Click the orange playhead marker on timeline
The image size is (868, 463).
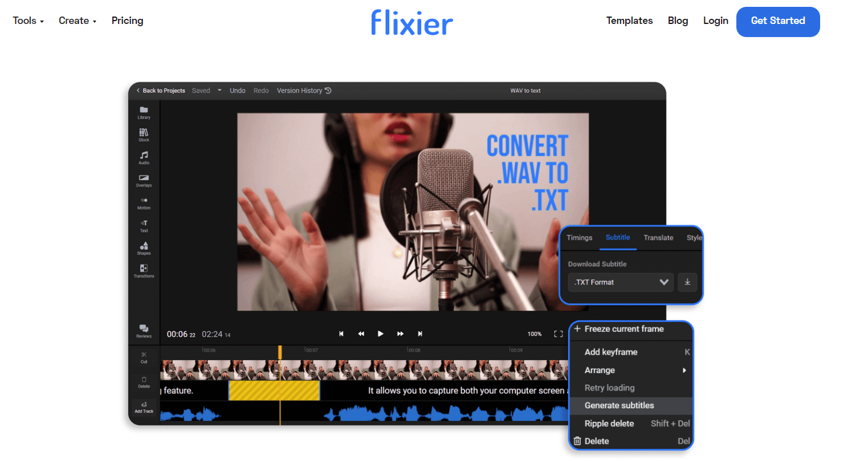[x=280, y=352]
